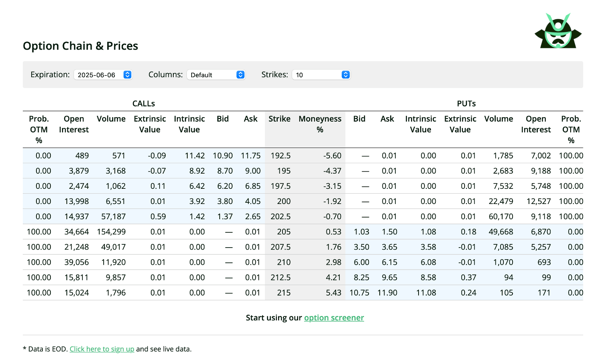605x364 pixels.
Task: Click the 192.5 strike cell
Action: pos(280,156)
